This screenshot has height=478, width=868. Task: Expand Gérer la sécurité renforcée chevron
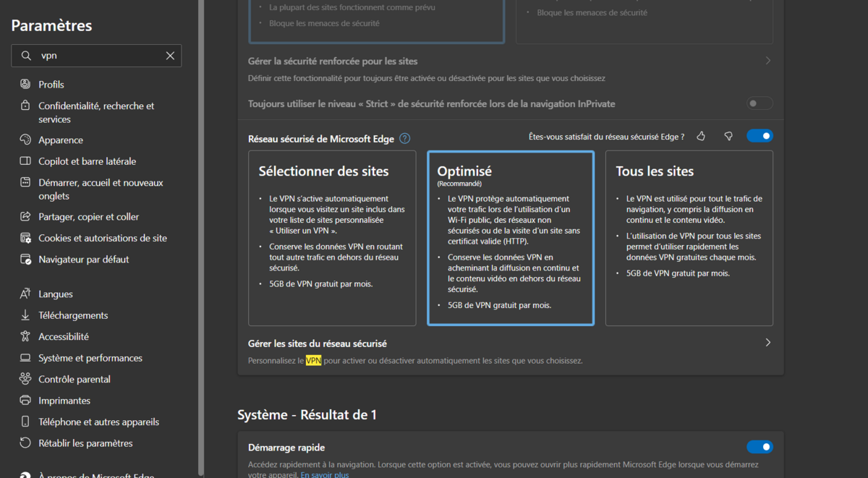pos(768,61)
